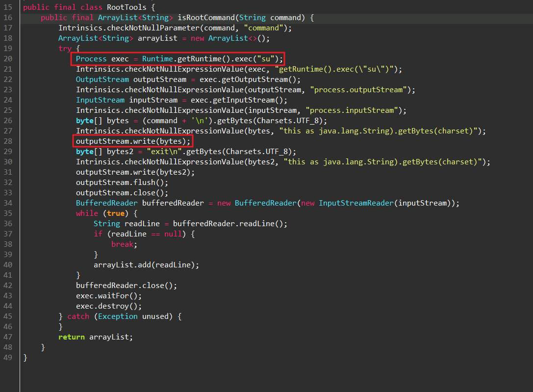Click line number 20 in the gutter
The height and width of the screenshot is (392, 533).
coord(8,59)
